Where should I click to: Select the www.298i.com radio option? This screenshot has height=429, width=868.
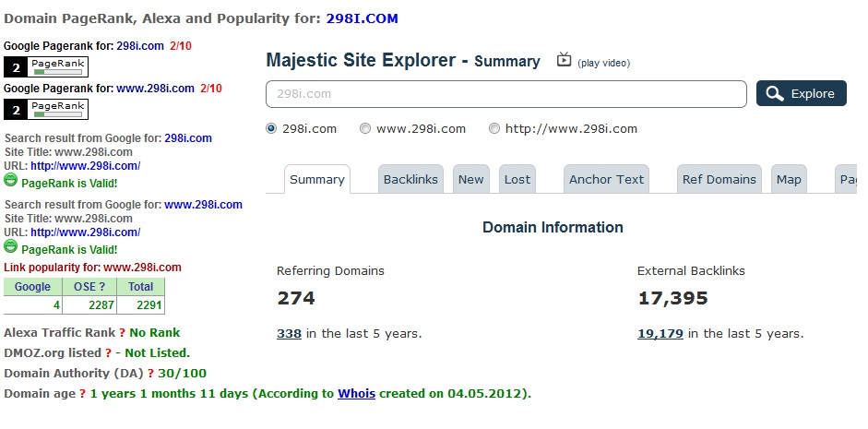(x=364, y=129)
